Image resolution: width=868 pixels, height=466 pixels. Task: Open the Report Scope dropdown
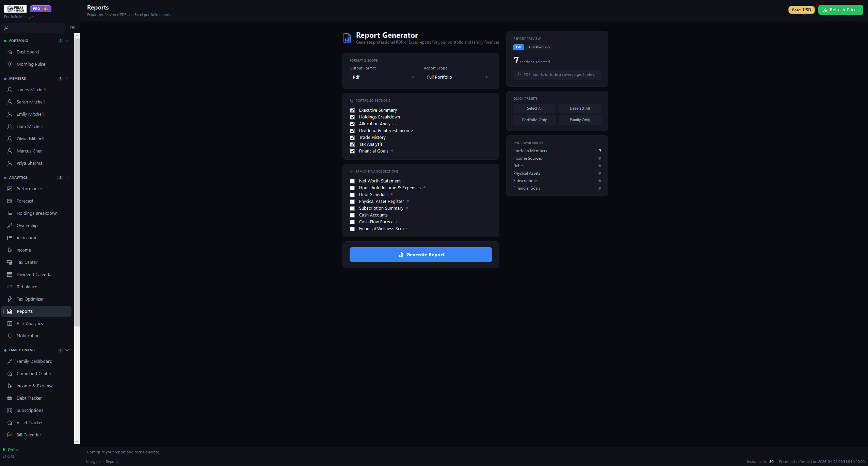pyautogui.click(x=457, y=77)
